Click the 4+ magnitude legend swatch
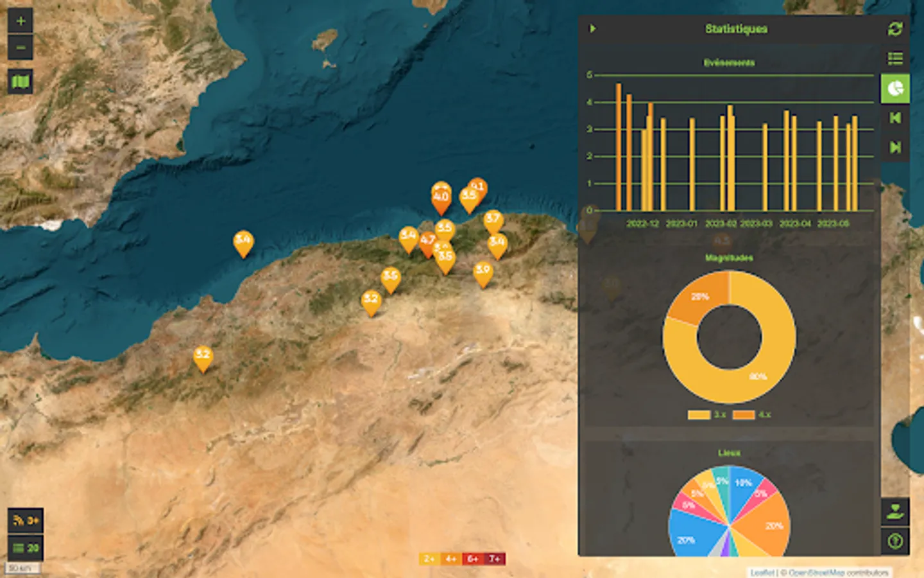924x578 pixels. [x=451, y=559]
